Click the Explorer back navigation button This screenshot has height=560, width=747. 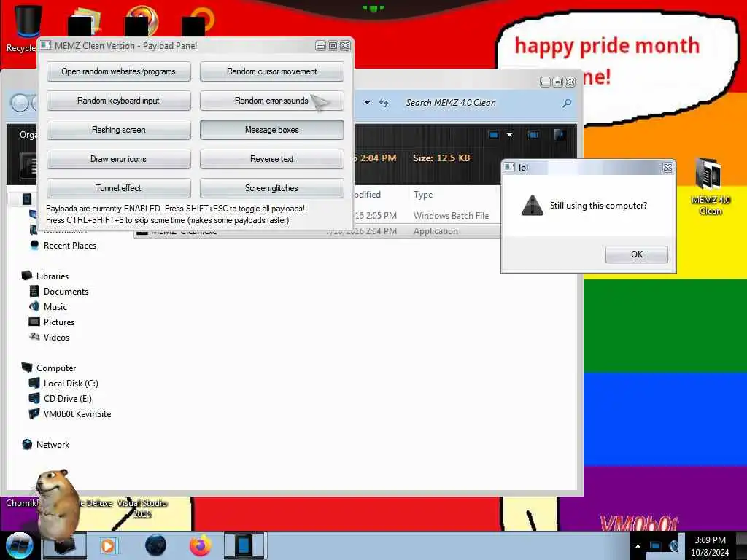coord(20,103)
